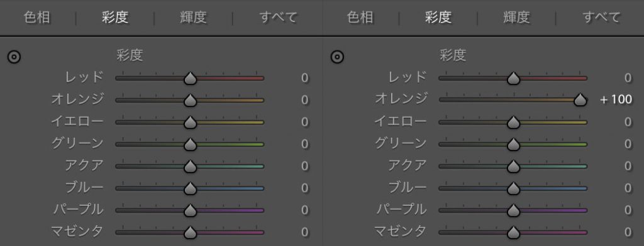Image resolution: width=644 pixels, height=246 pixels.
Task: Click the レッド value field in right panel
Action: click(628, 78)
